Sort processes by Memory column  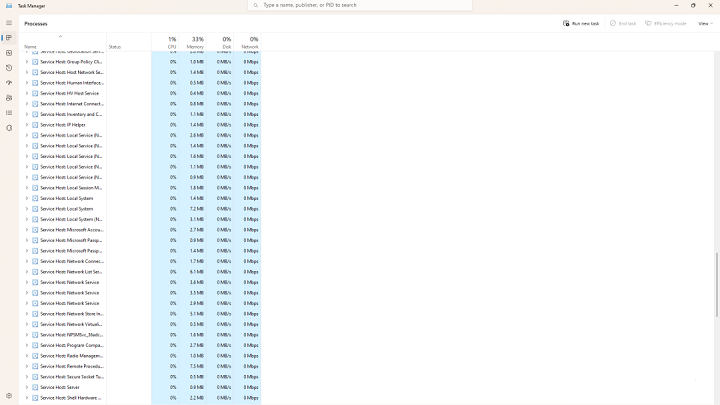point(194,42)
